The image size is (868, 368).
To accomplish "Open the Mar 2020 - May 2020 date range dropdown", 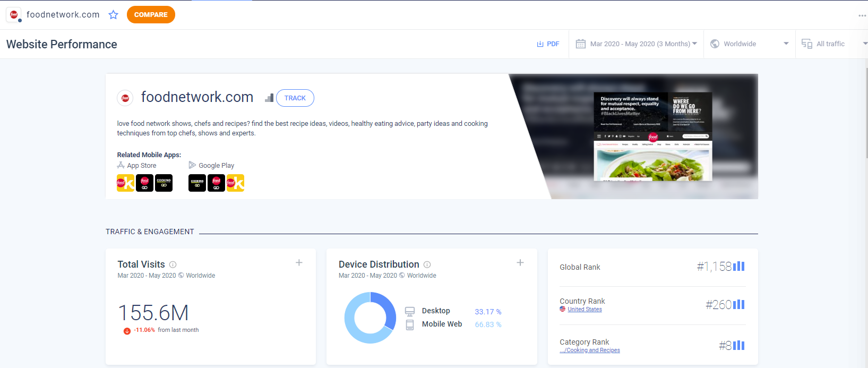I will pyautogui.click(x=637, y=44).
